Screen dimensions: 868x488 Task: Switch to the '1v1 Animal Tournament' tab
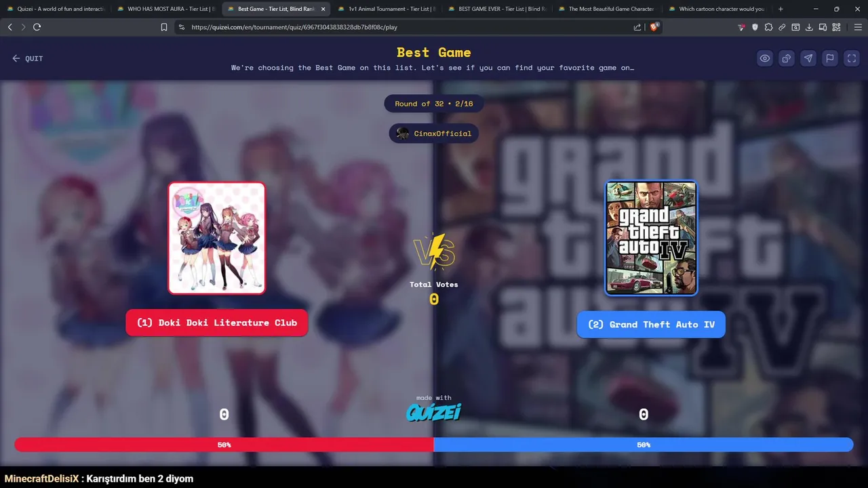pyautogui.click(x=387, y=9)
